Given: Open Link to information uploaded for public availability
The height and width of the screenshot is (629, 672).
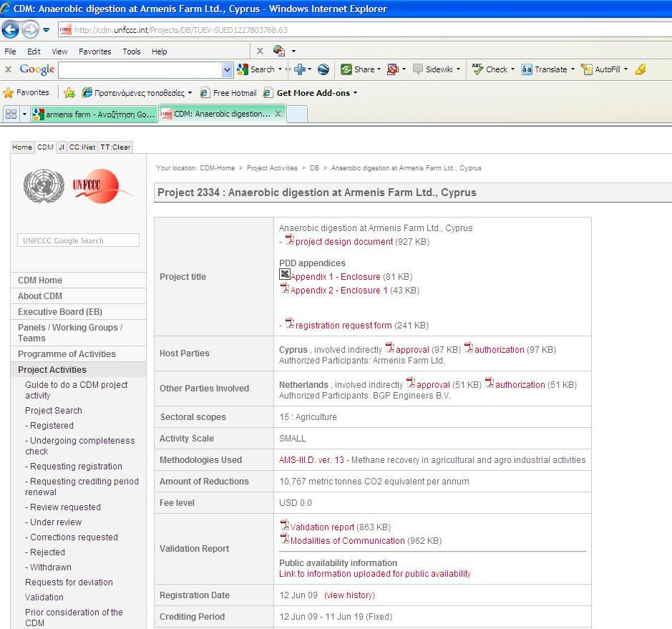Looking at the screenshot, I should point(375,574).
